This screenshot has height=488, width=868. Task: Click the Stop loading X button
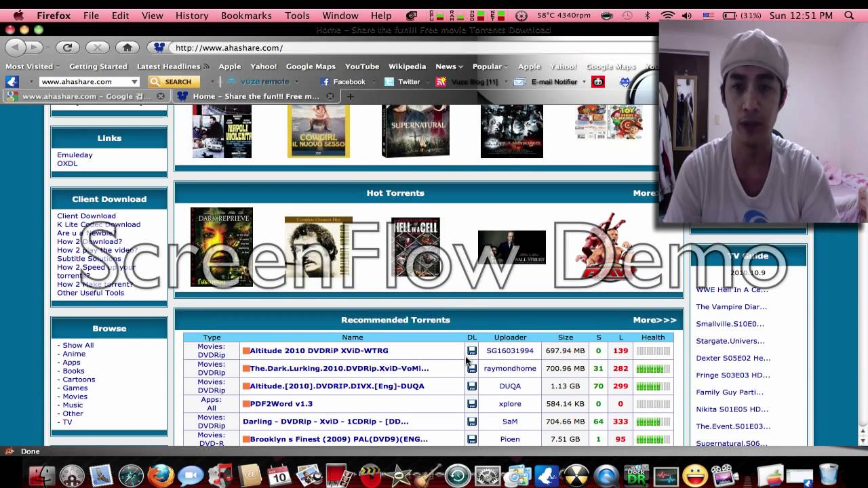97,47
